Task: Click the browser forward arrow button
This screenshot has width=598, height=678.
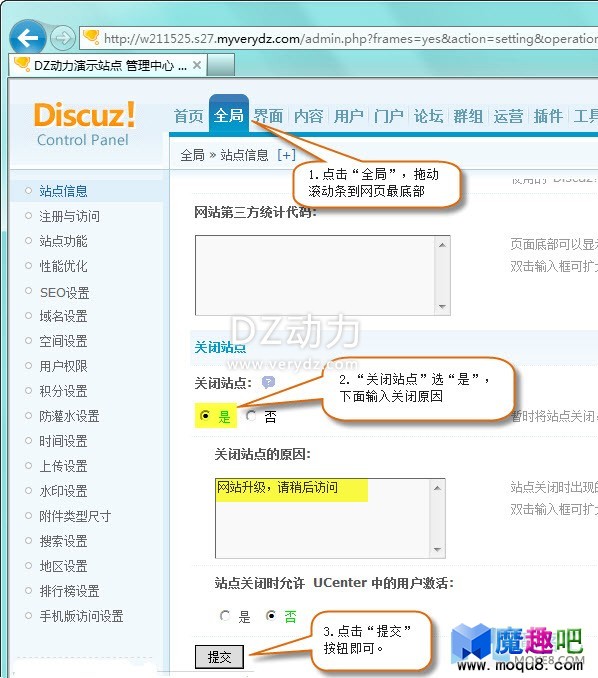Action: click(63, 38)
